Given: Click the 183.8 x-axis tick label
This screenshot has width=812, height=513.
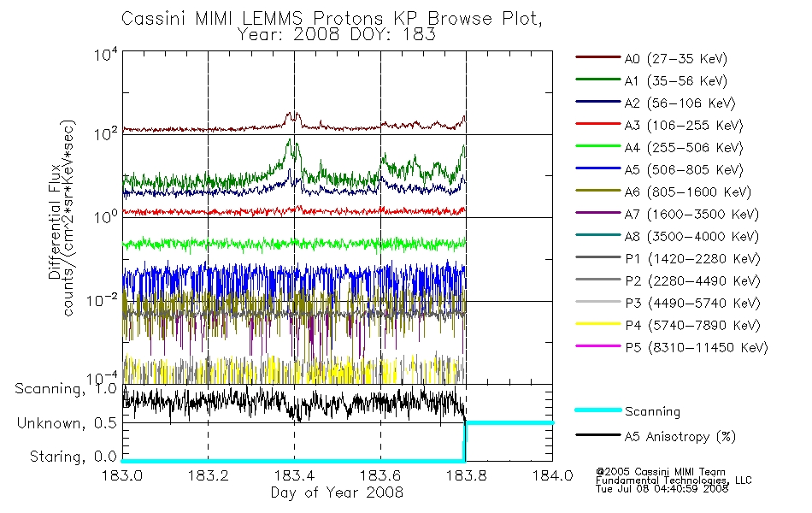Looking at the screenshot, I should tap(466, 475).
